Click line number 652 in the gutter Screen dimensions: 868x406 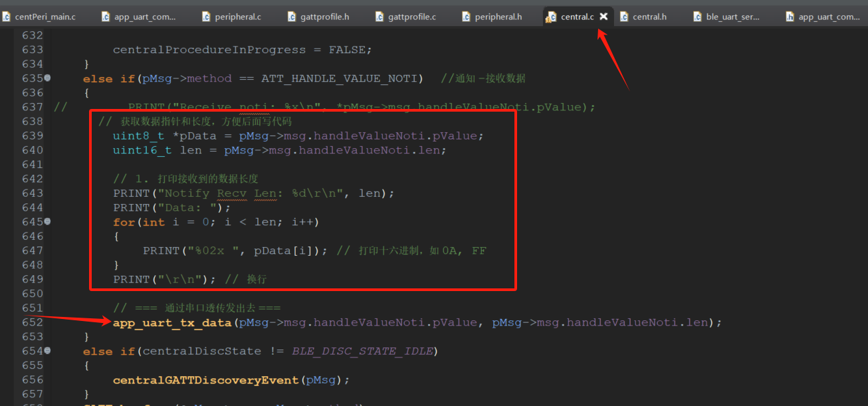click(32, 322)
